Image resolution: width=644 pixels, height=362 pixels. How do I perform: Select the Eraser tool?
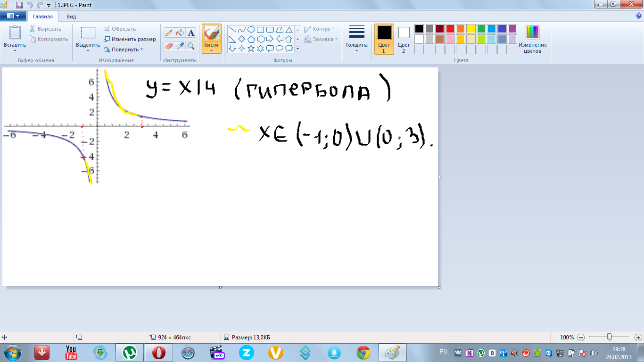169,46
